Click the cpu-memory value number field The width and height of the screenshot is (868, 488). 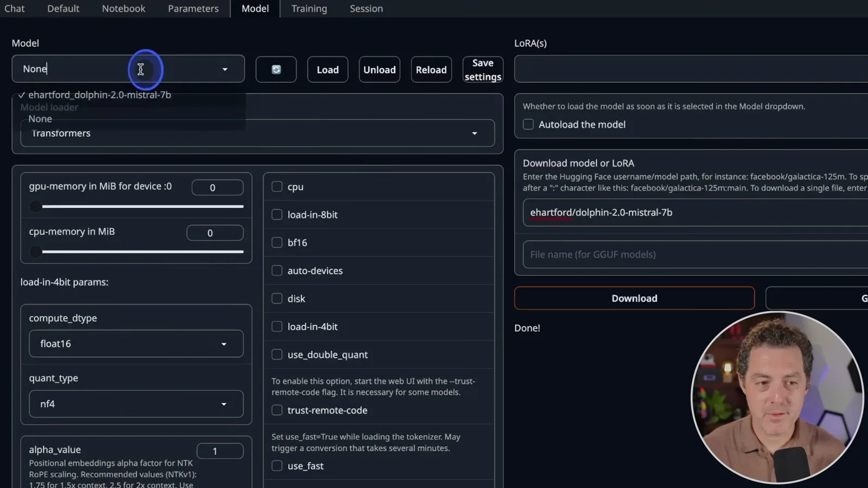pyautogui.click(x=215, y=233)
